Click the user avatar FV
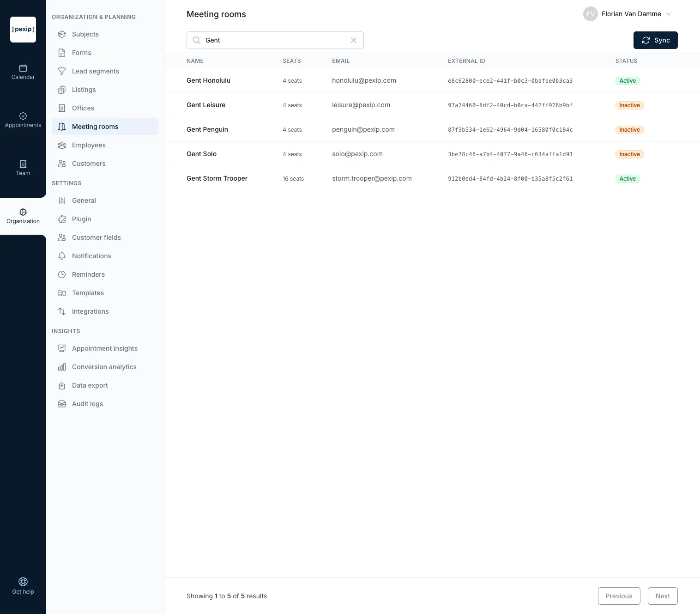Image resolution: width=700 pixels, height=614 pixels. click(591, 14)
